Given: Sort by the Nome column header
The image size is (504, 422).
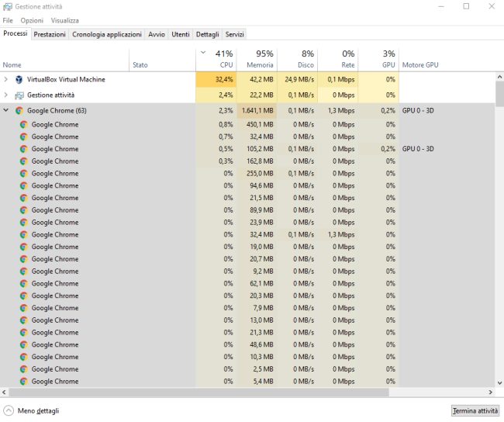Looking at the screenshot, I should [64, 61].
